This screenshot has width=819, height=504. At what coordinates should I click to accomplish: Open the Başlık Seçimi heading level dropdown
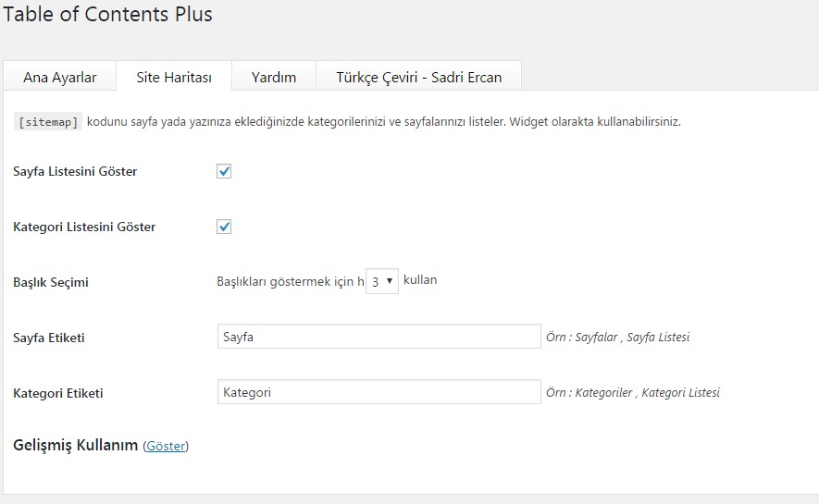[382, 281]
